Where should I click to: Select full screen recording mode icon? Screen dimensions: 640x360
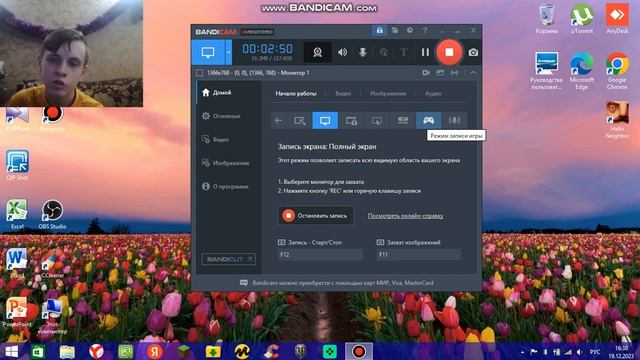[x=325, y=120]
